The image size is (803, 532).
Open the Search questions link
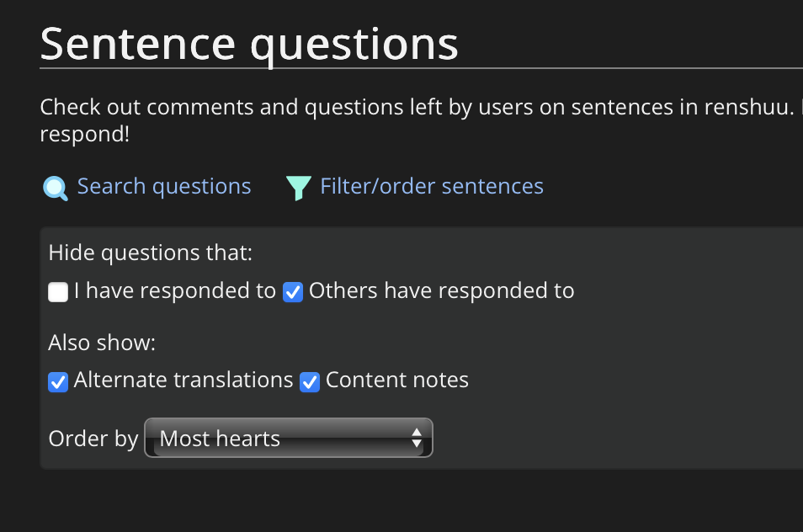164,186
